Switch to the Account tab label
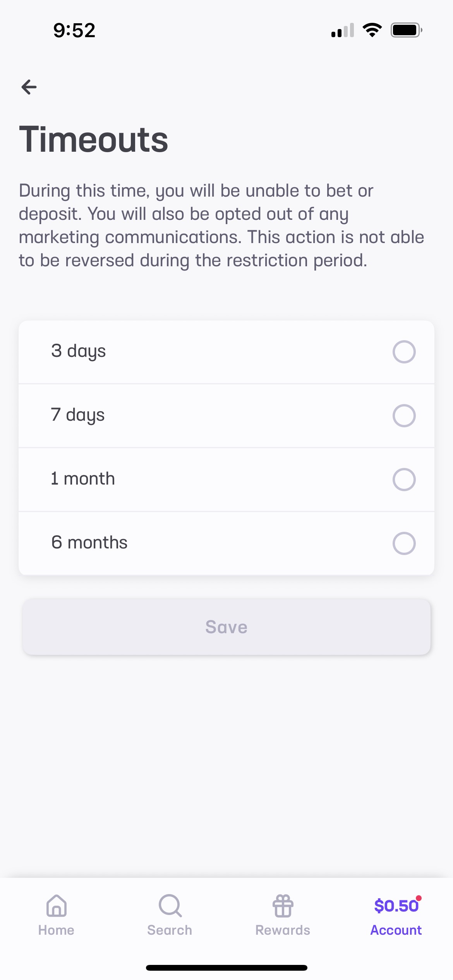The height and width of the screenshot is (980, 453). point(396,930)
